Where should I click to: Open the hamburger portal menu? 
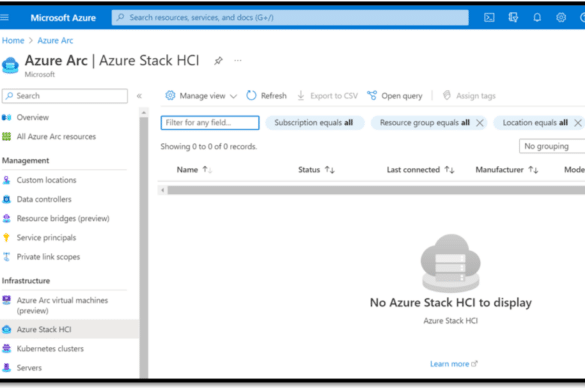(x=4, y=17)
